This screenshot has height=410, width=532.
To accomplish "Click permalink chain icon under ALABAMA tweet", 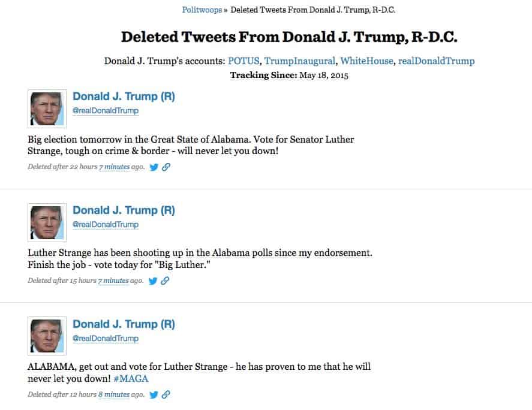I will 166,395.
